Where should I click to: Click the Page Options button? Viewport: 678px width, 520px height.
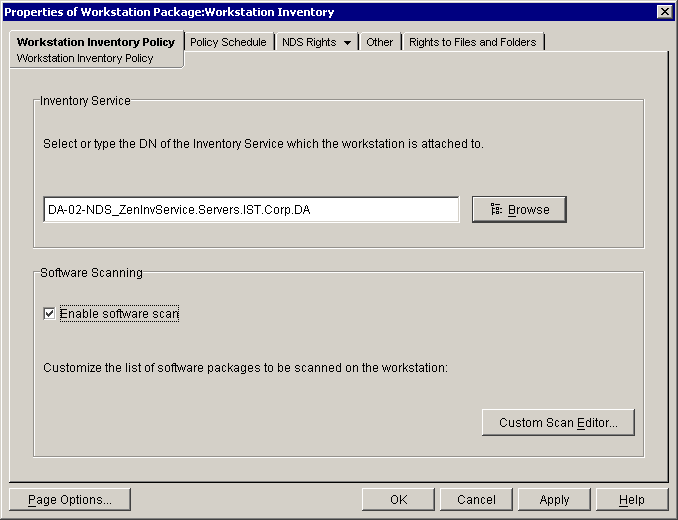point(70,500)
